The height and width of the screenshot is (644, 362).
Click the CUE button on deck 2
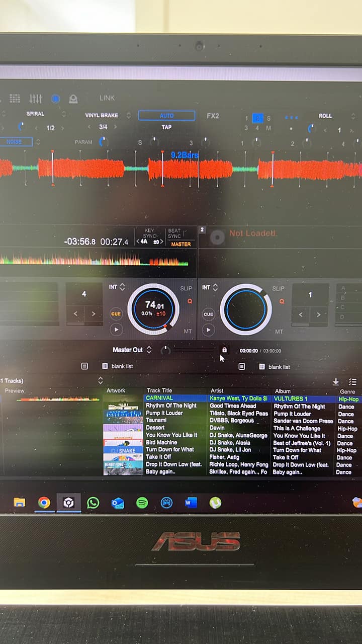point(208,314)
